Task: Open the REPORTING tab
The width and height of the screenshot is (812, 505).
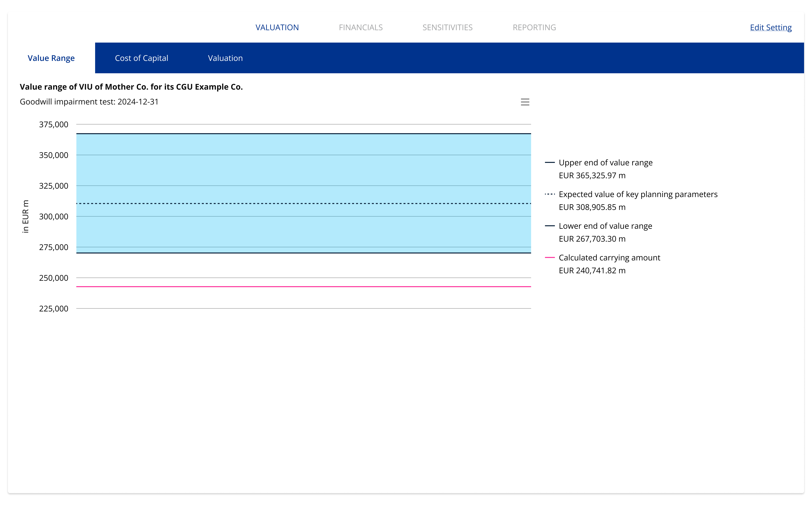Action: tap(534, 27)
